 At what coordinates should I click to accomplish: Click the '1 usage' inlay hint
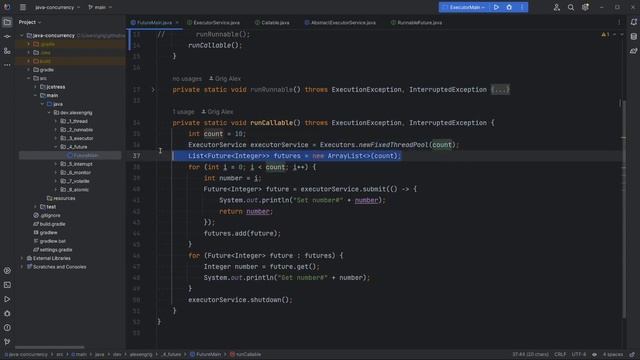tap(183, 112)
